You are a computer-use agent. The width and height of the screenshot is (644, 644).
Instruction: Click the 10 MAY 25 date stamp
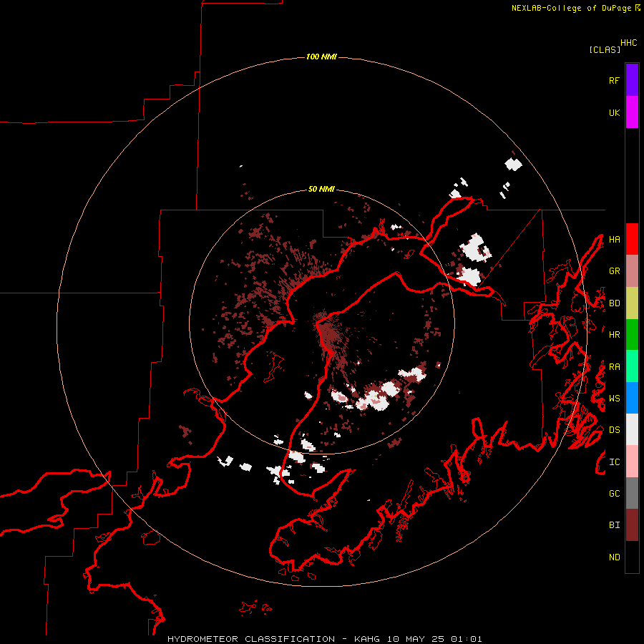pos(416,639)
